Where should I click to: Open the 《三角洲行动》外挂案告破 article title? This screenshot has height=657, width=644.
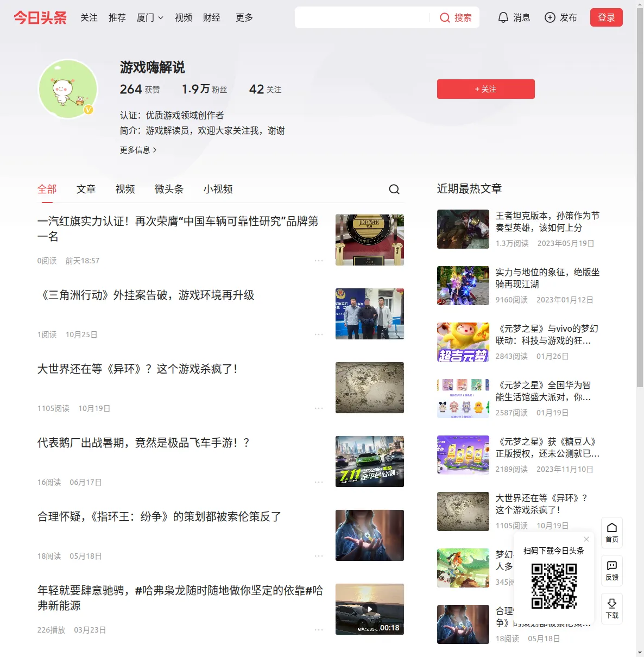[x=146, y=295]
